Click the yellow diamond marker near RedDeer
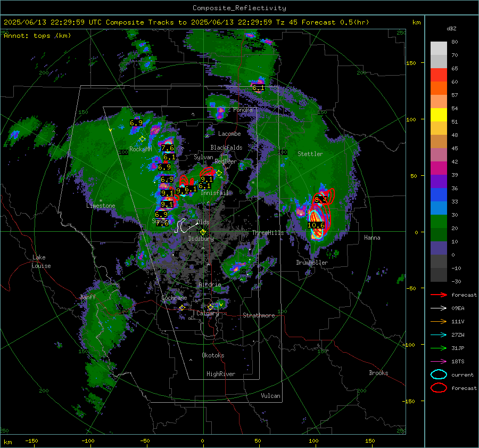This screenshot has width=479, height=448. tap(219, 173)
